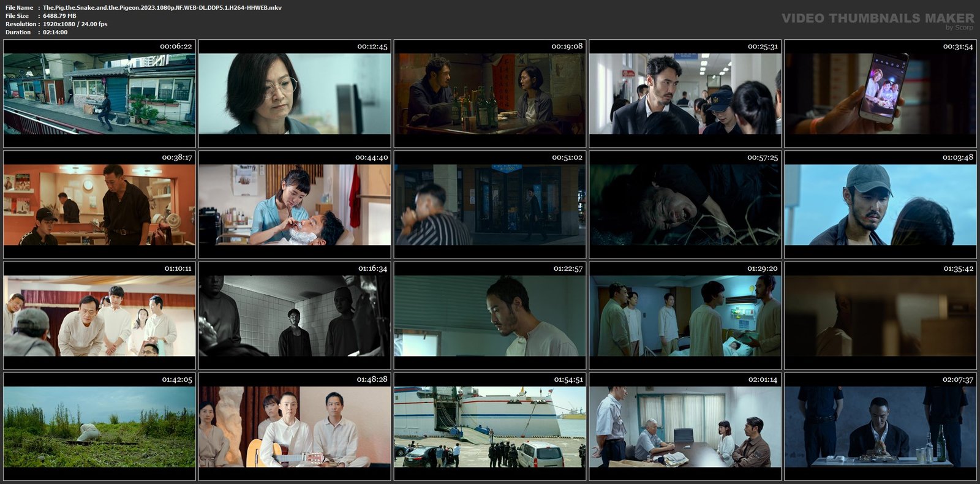Click the File Size label

[17, 16]
